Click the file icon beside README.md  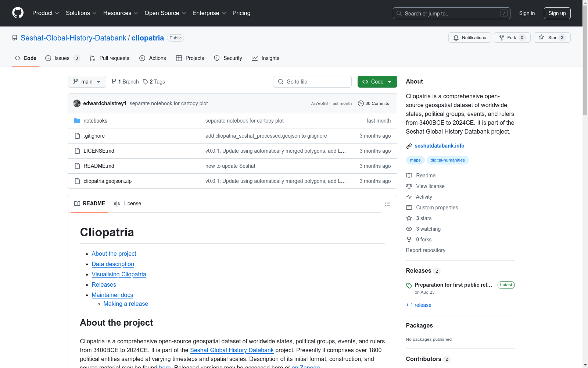click(77, 166)
